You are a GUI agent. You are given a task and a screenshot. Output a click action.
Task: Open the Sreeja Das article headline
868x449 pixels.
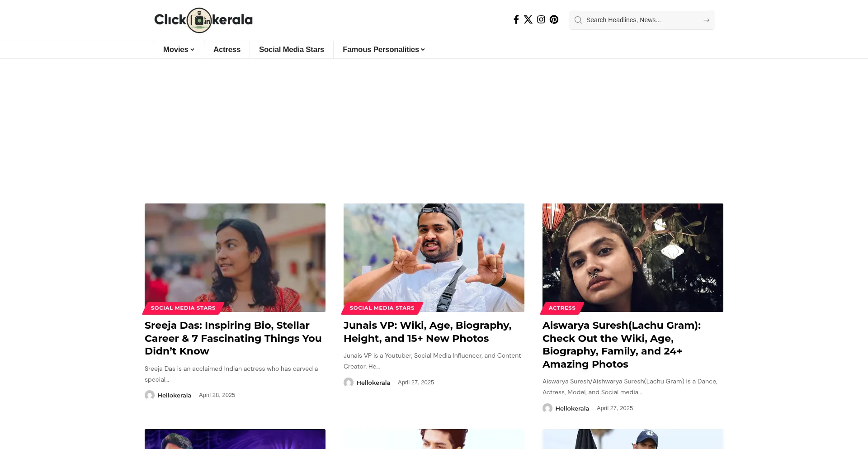pyautogui.click(x=234, y=338)
